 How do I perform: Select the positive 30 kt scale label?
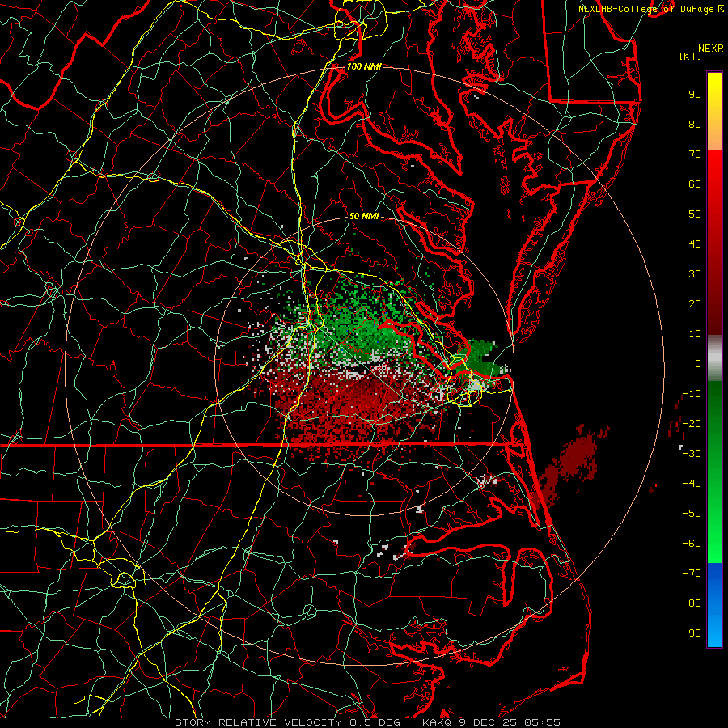click(695, 274)
